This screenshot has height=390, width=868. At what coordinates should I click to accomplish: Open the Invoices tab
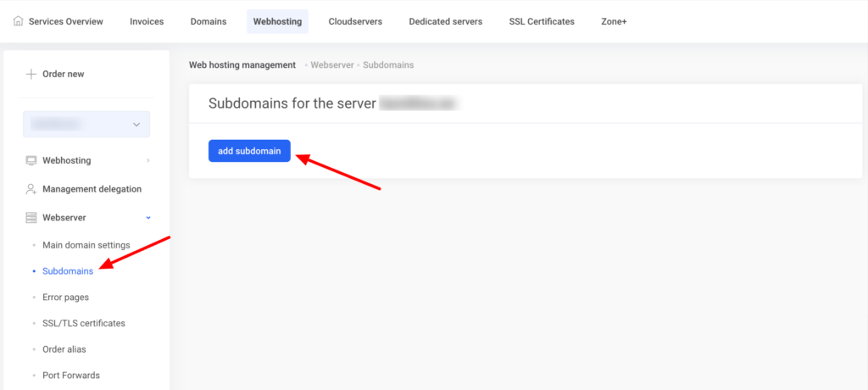coord(147,21)
